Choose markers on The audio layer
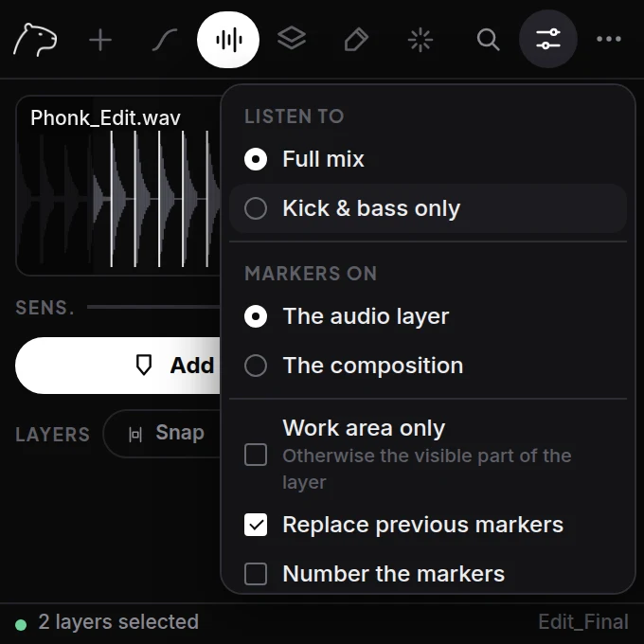Screen dimensions: 644x644 point(428,316)
